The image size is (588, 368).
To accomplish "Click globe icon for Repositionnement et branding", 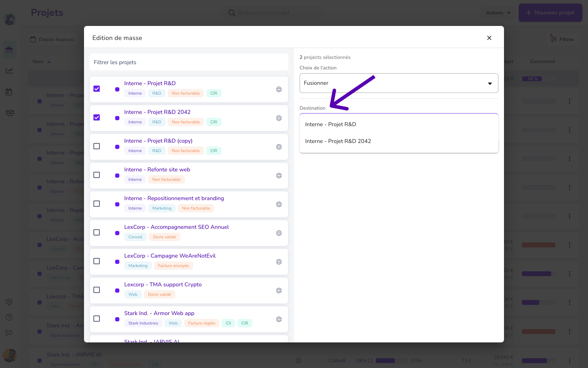I will click(x=279, y=204).
